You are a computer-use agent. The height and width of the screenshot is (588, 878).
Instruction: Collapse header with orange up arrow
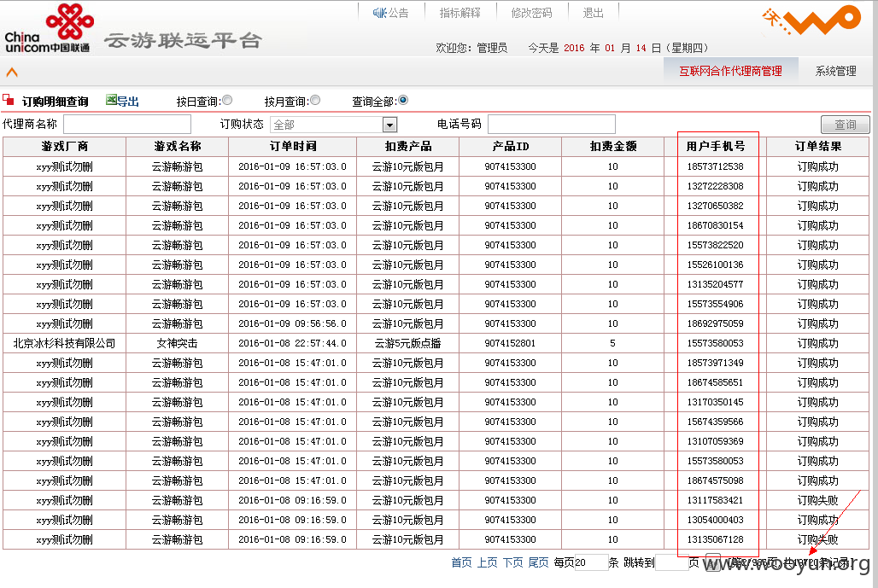pos(12,73)
